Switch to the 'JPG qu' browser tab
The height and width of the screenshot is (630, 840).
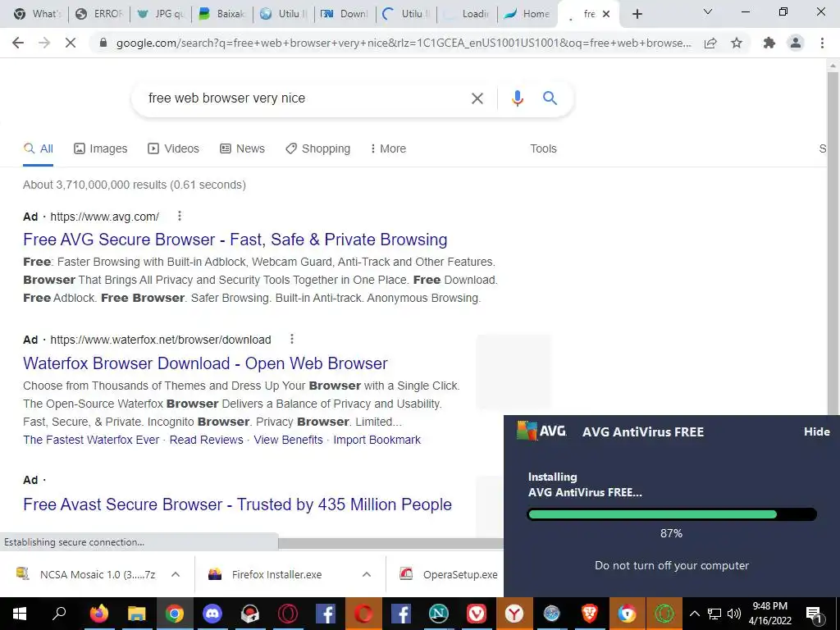(161, 14)
